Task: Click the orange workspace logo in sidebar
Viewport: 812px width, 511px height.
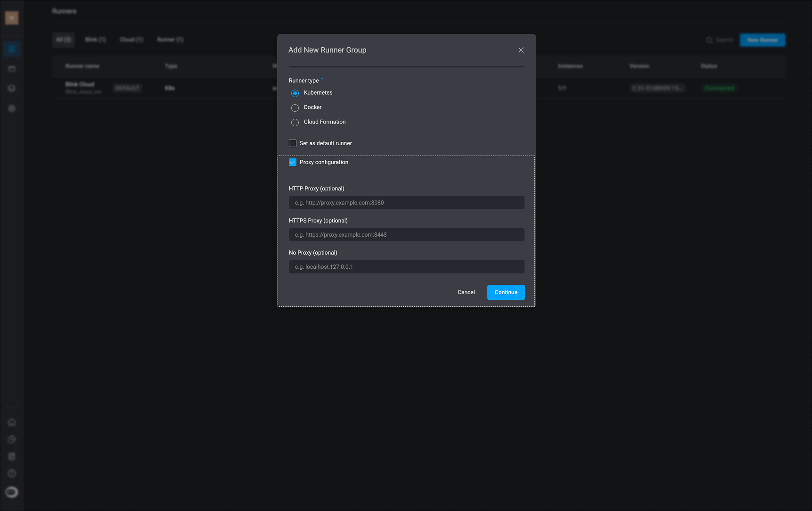Action: click(x=12, y=18)
